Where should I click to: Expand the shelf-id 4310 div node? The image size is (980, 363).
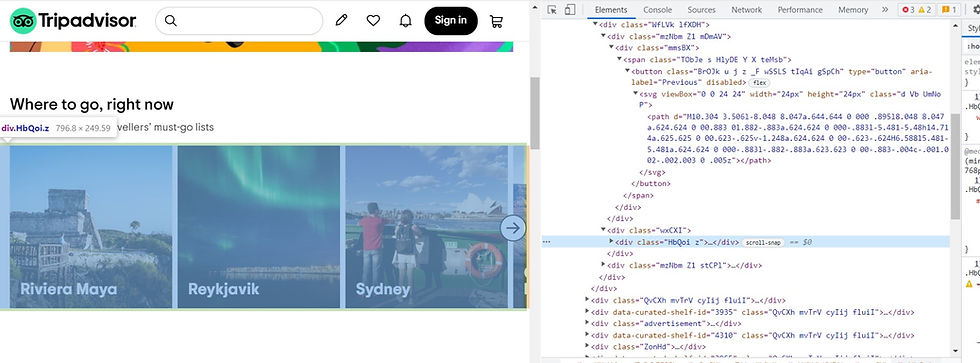tap(587, 335)
